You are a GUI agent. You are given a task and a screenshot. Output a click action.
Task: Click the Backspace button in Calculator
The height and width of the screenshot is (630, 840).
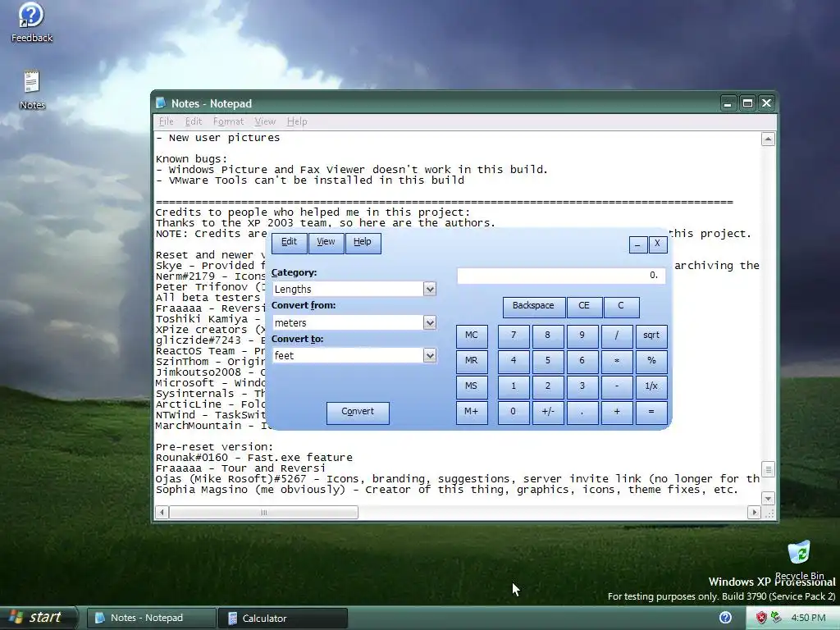533,307
